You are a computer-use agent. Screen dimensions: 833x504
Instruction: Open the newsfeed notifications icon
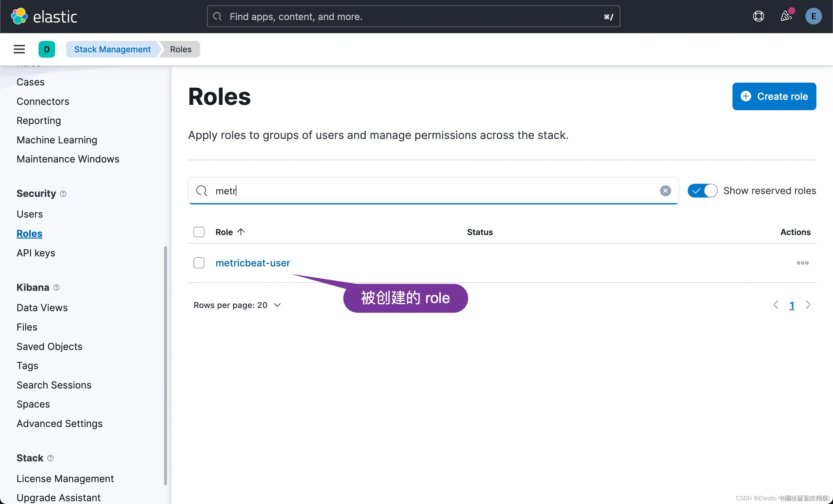[x=786, y=16]
